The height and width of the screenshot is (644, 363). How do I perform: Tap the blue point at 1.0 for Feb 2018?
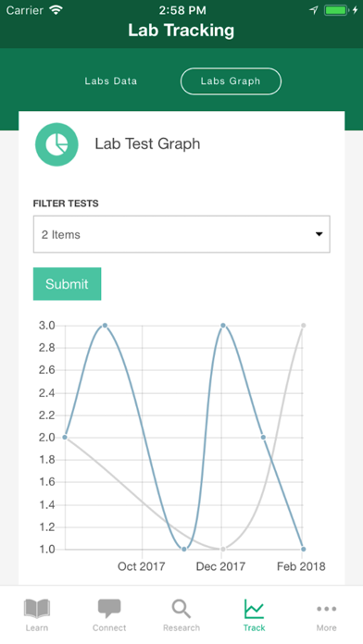click(304, 549)
